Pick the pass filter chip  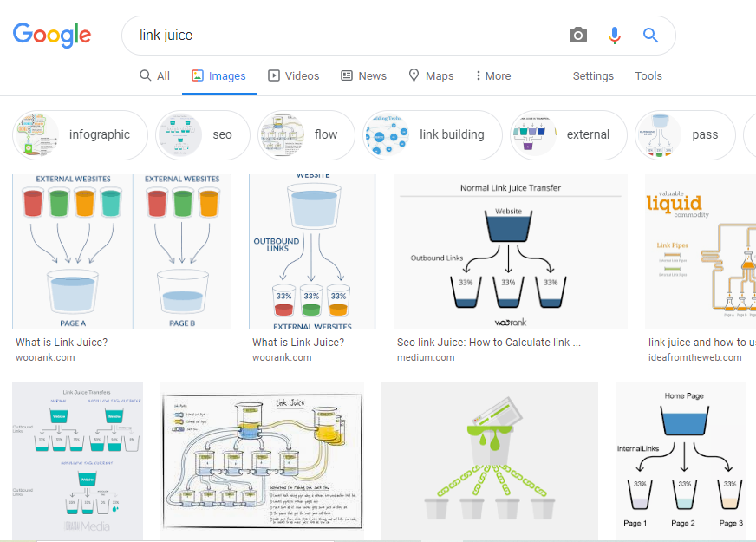point(685,135)
